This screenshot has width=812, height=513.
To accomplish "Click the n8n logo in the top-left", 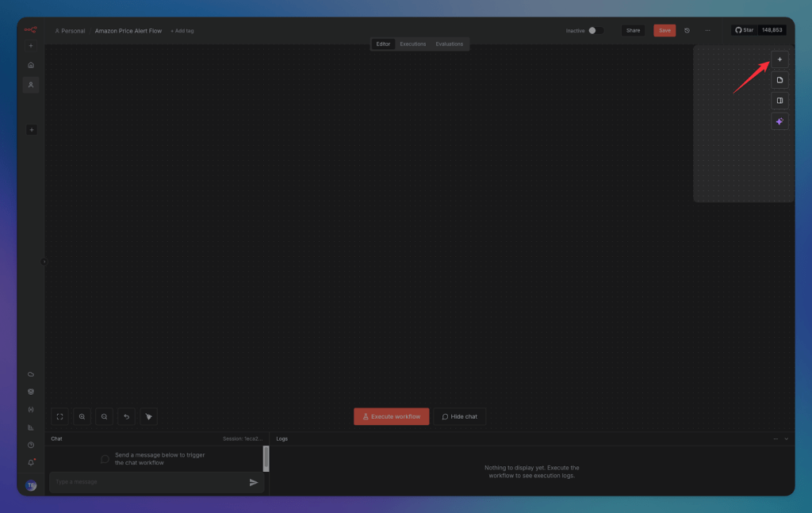I will 31,29.
